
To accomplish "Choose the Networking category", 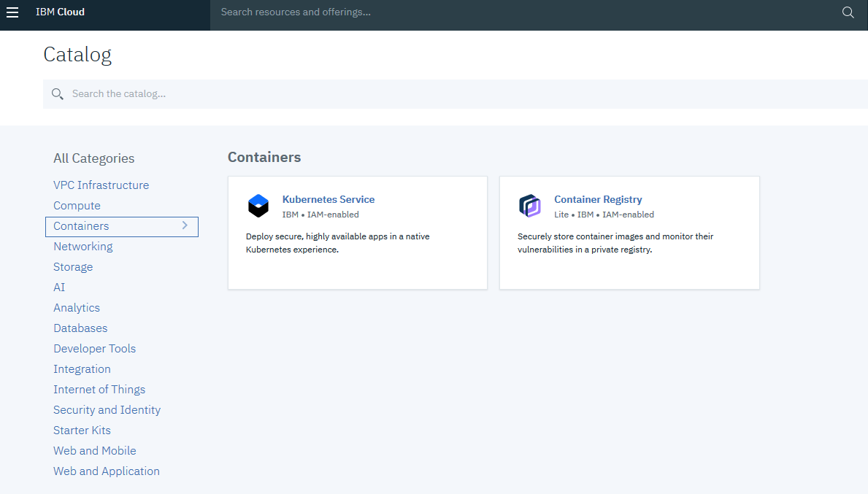I will (x=83, y=247).
